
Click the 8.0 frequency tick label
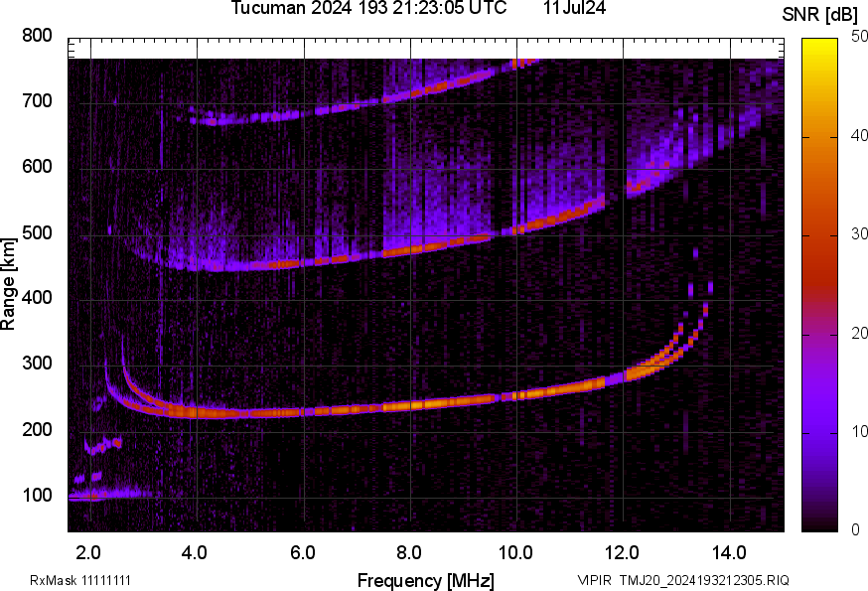point(409,551)
